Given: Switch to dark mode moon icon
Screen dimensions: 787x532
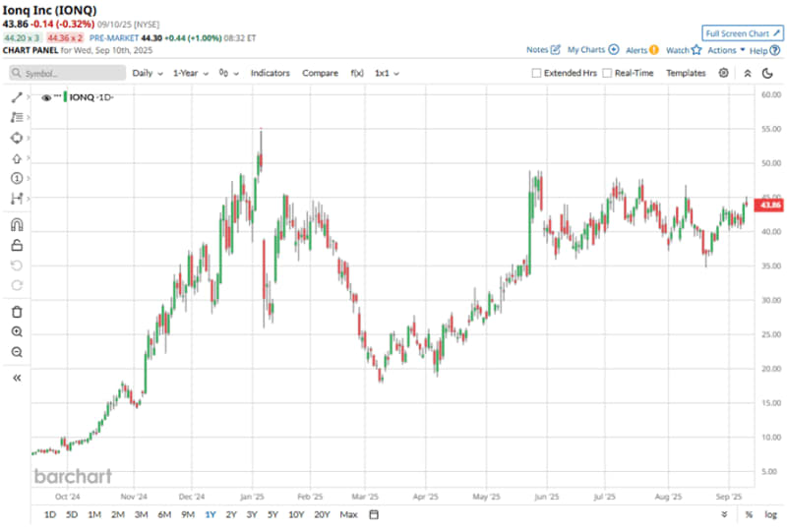Looking at the screenshot, I should pyautogui.click(x=767, y=73).
